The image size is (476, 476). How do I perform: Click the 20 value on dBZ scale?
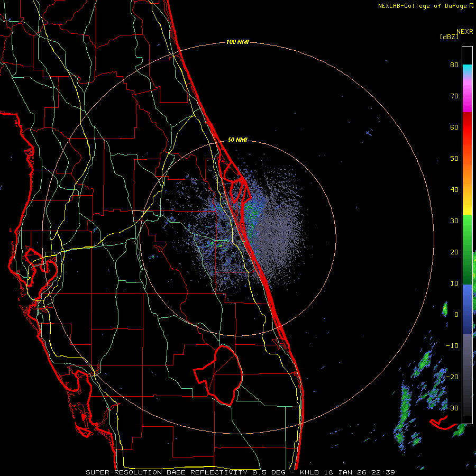click(x=454, y=252)
